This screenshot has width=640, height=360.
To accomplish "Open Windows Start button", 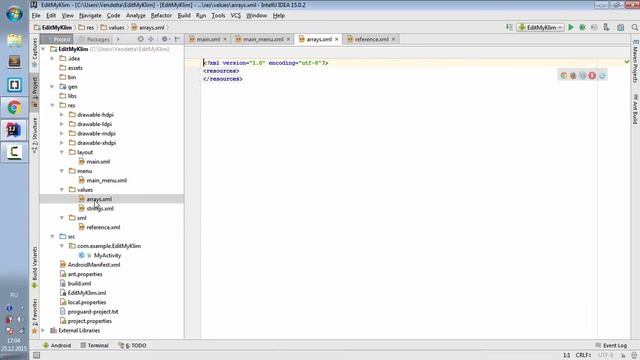I will point(14,14).
